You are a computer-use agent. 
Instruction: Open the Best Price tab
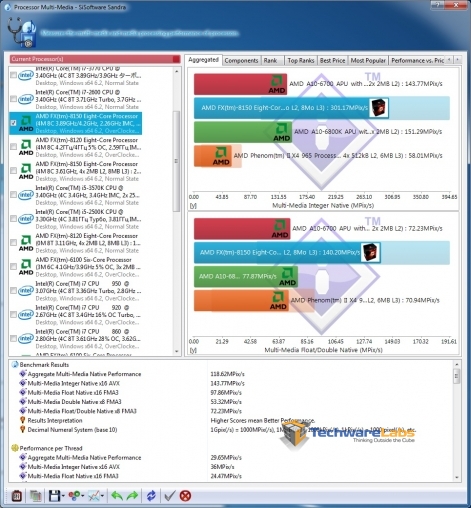point(332,60)
